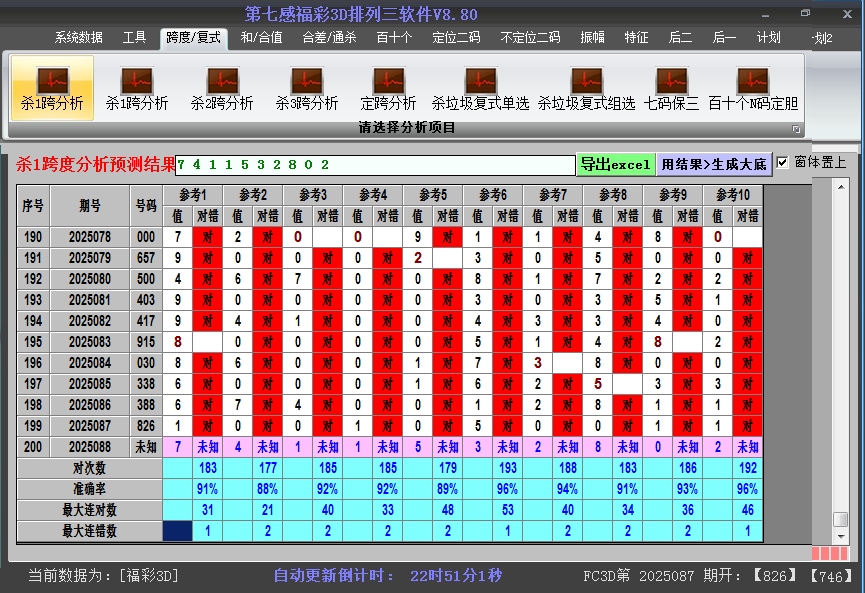Viewport: 865px width, 593px height.
Task: Minimize the software window
Action: (x=766, y=15)
